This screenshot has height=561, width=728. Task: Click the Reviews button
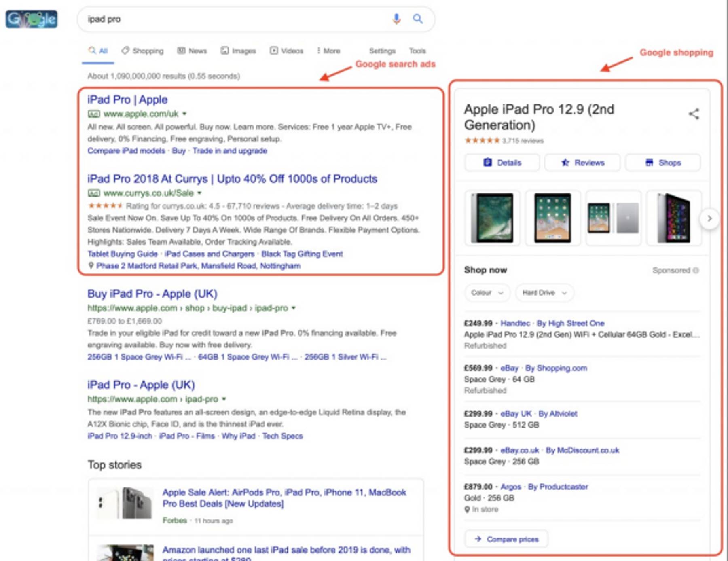582,163
